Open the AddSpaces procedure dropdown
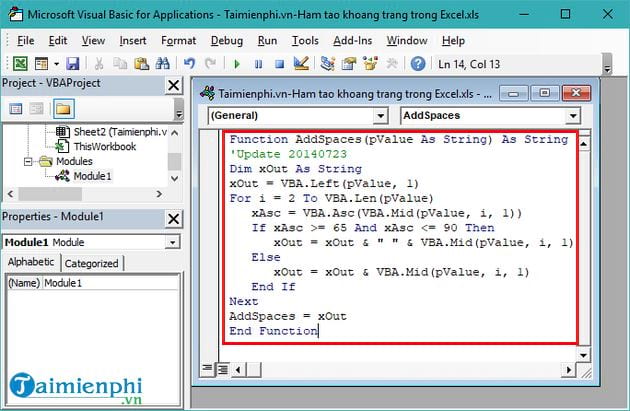This screenshot has width=630, height=411. (x=573, y=116)
